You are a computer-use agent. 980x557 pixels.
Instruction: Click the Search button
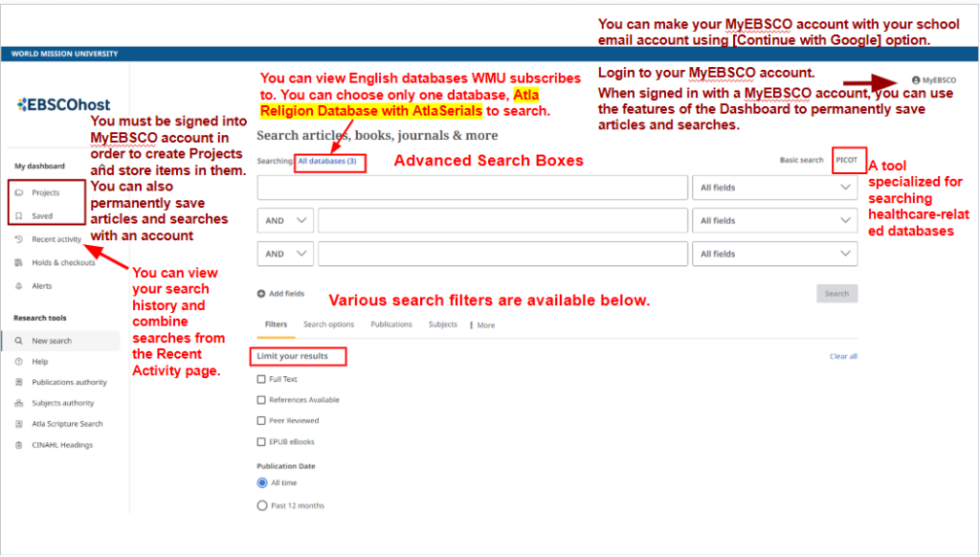(x=836, y=293)
